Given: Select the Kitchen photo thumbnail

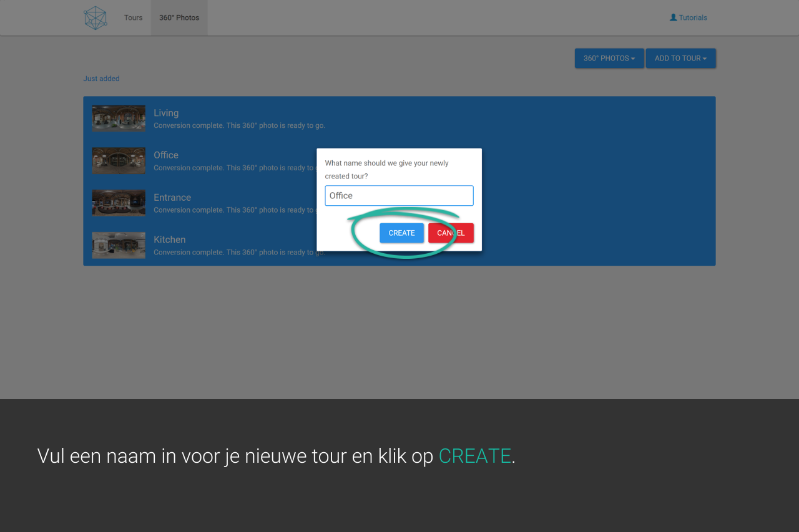Looking at the screenshot, I should coord(119,245).
